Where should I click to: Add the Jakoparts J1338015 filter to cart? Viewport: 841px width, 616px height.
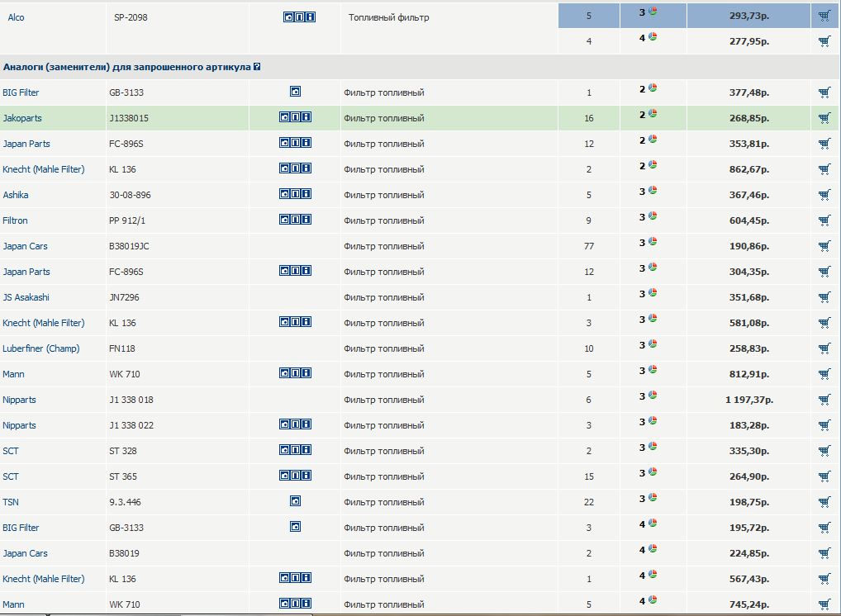(x=824, y=118)
